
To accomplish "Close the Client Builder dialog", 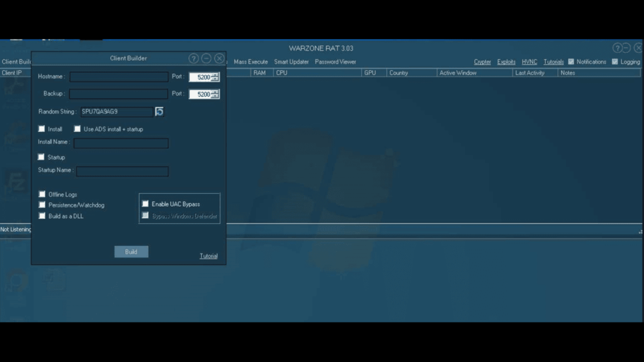I will (219, 58).
